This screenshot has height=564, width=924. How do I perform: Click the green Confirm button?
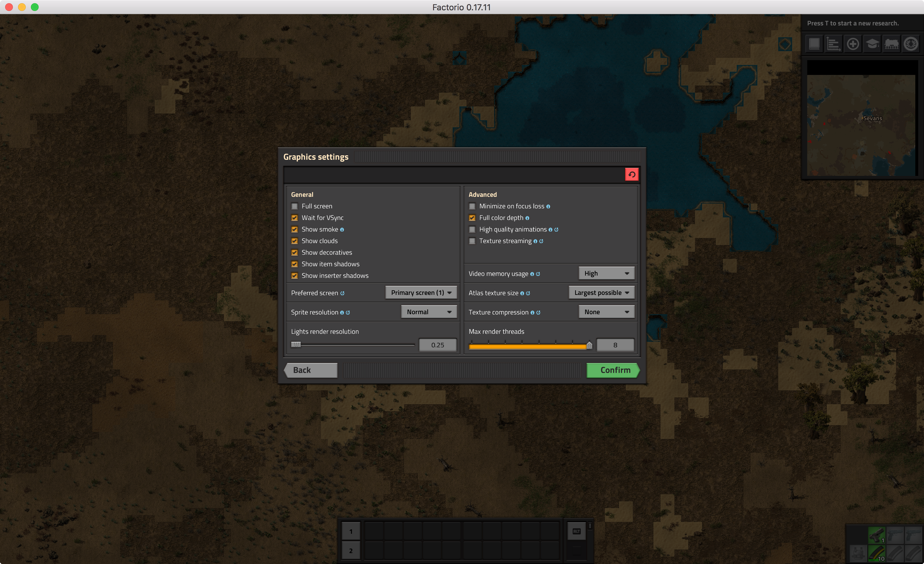click(x=613, y=370)
